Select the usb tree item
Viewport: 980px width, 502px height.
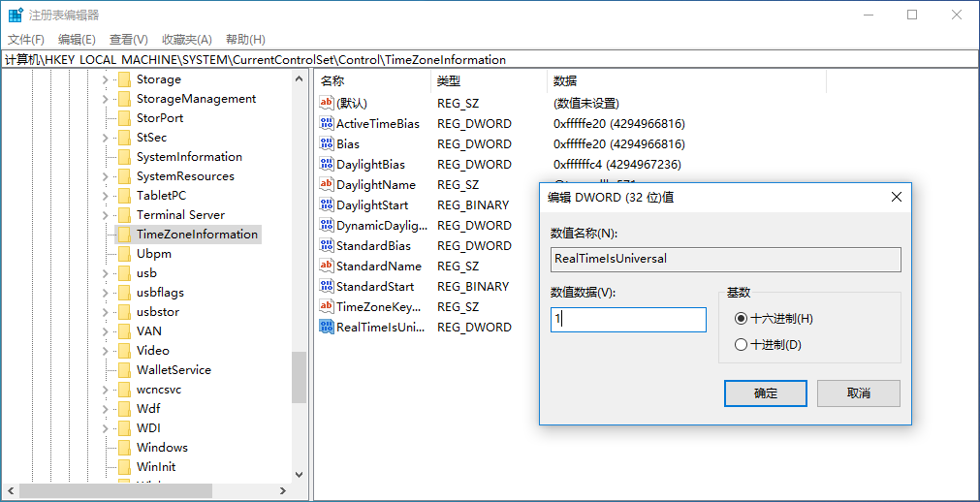click(x=146, y=273)
